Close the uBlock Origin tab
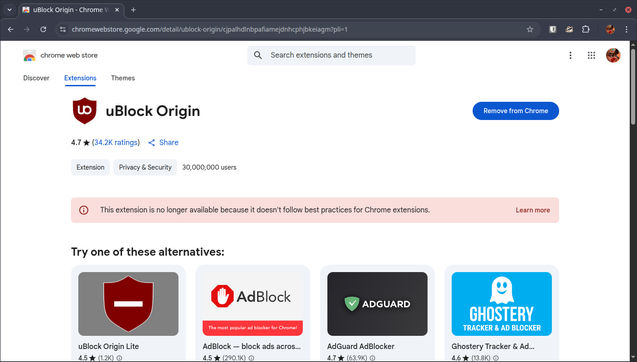 tap(117, 10)
